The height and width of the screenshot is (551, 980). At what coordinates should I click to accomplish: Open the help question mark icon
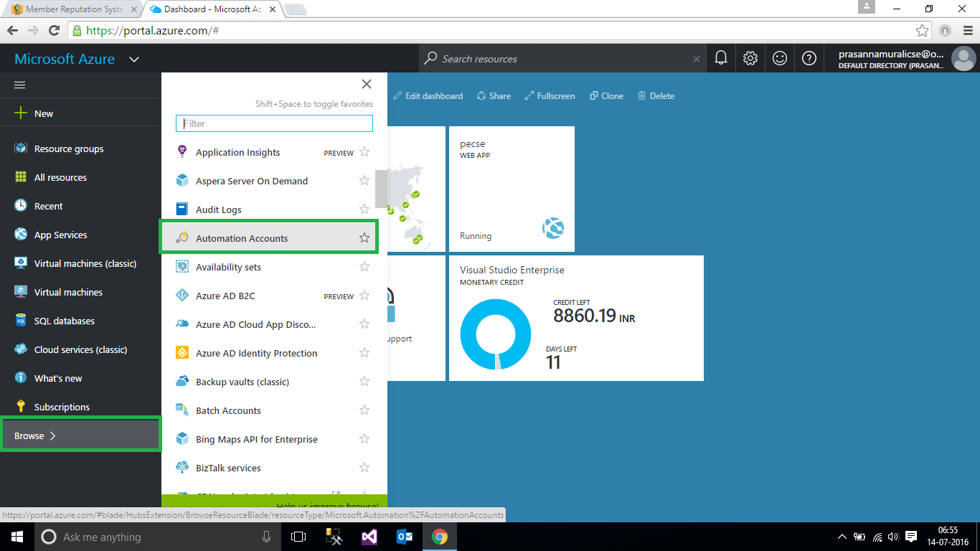click(809, 59)
